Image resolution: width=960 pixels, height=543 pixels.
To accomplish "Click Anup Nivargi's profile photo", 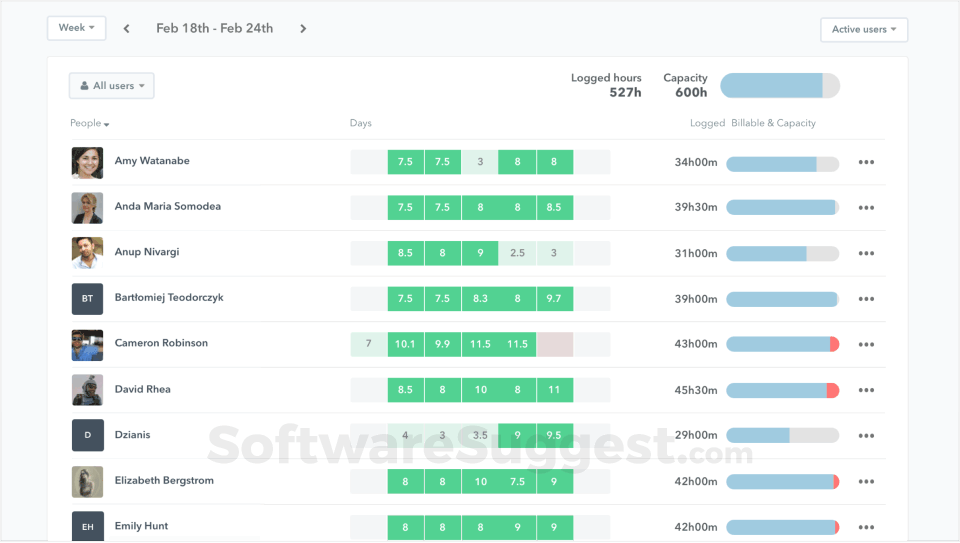I will click(x=87, y=253).
